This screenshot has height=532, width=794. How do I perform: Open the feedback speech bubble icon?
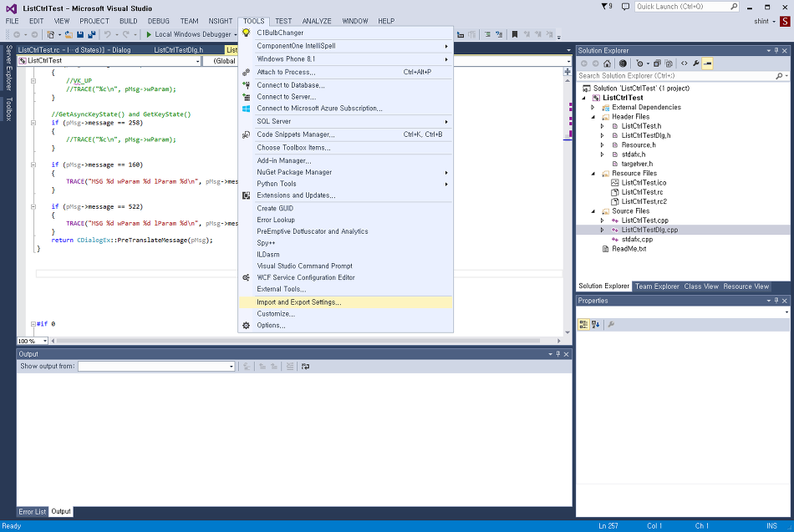point(625,7)
